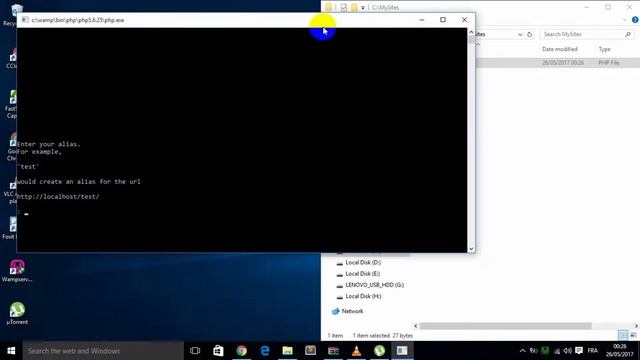
Task: Show hidden system tray icons
Action: tap(522, 351)
